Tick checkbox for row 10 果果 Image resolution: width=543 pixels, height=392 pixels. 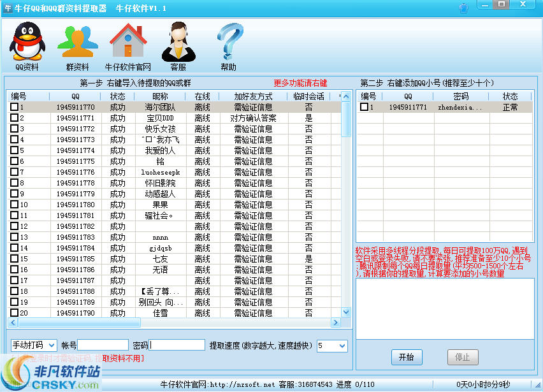pyautogui.click(x=14, y=205)
